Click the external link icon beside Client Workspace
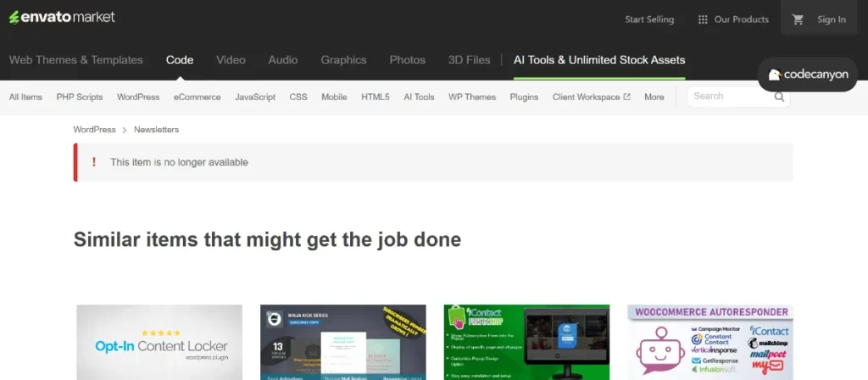This screenshot has width=868, height=380. [x=626, y=97]
